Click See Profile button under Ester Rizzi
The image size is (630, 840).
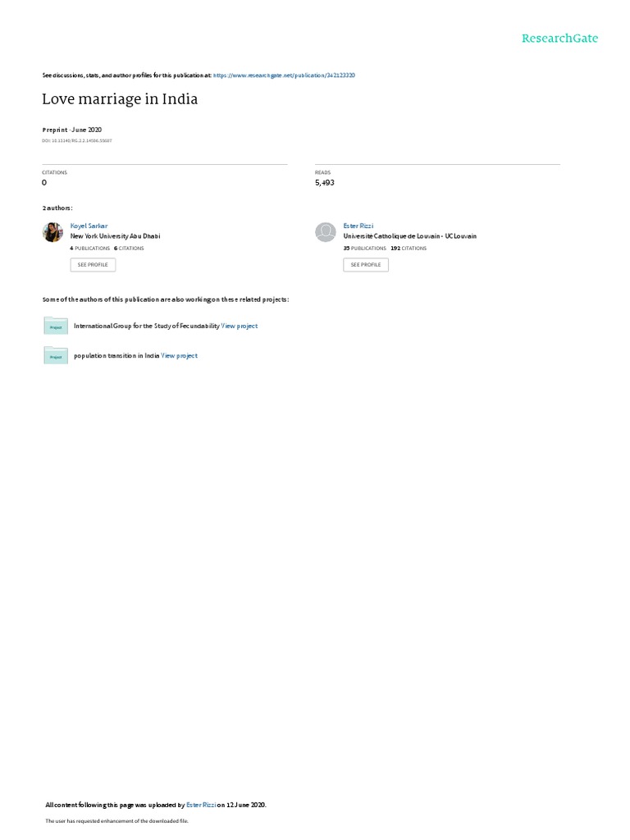[x=366, y=265]
